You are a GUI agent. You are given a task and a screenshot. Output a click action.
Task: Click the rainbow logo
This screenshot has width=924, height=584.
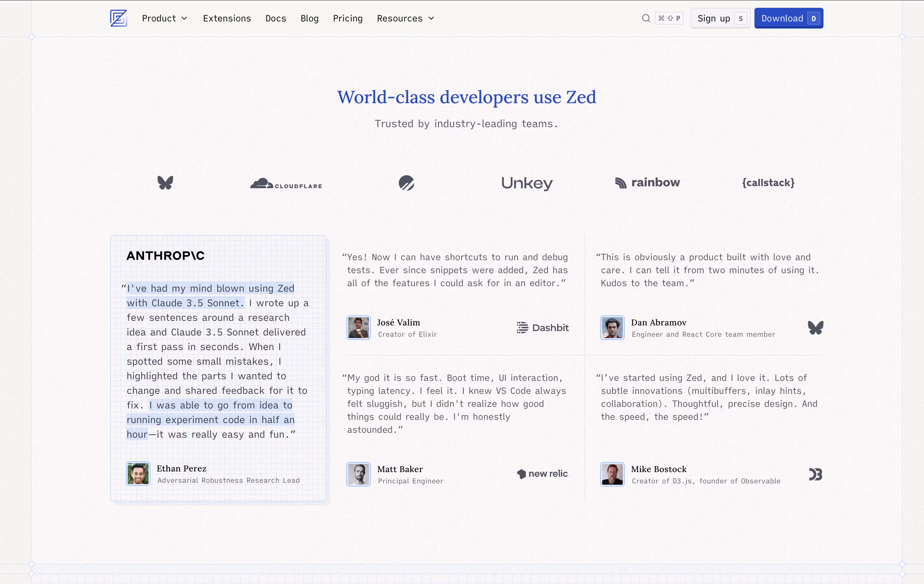[x=647, y=182]
